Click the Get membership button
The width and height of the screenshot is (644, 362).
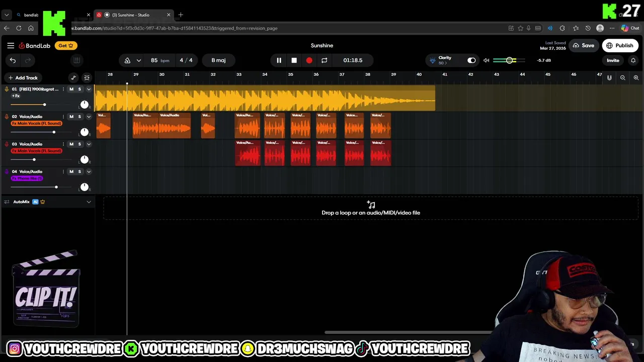coord(65,46)
